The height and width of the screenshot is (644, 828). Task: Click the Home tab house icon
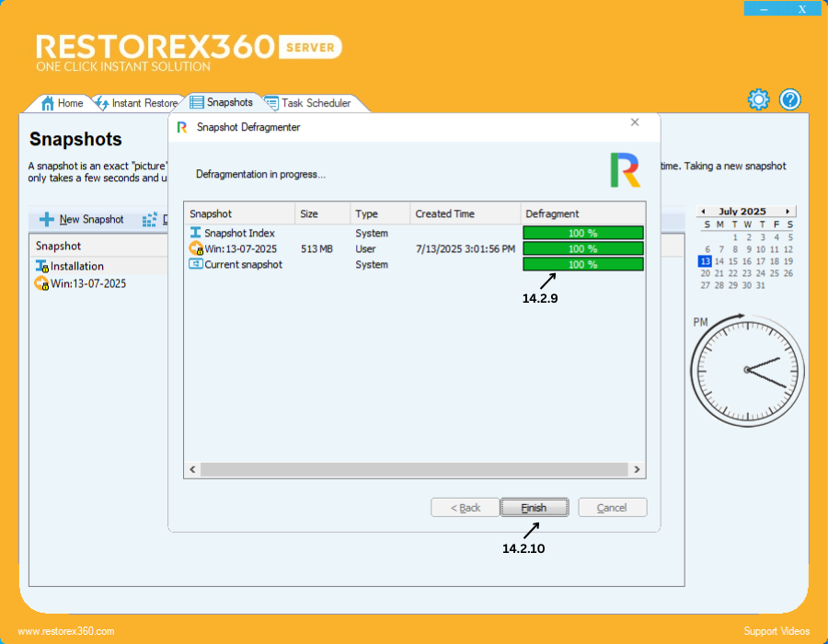pyautogui.click(x=48, y=103)
